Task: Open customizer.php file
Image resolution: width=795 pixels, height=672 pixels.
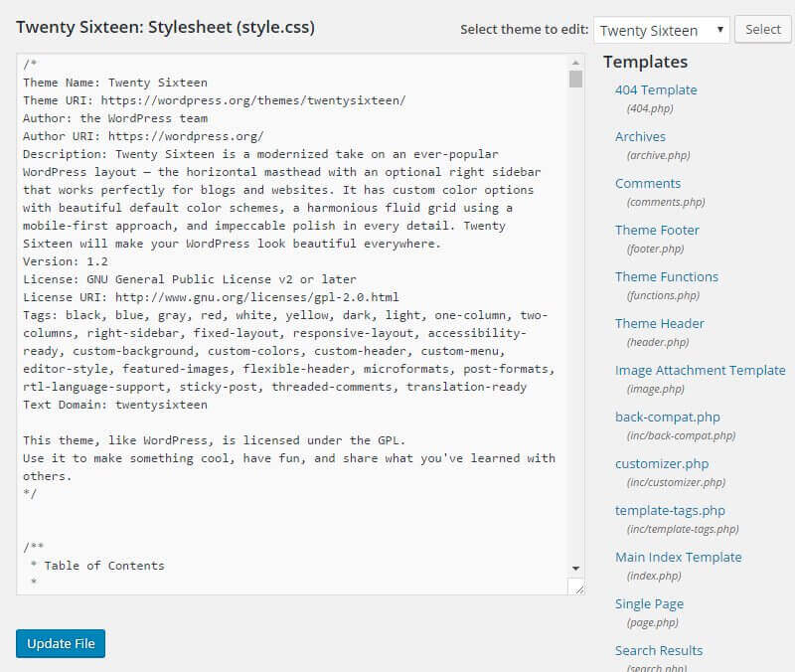Action: coord(662,463)
